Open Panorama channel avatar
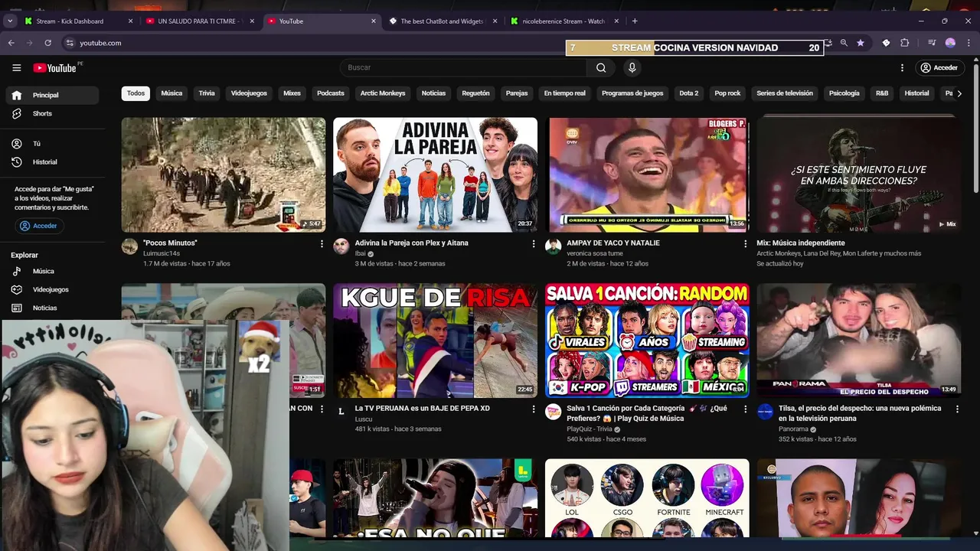 pos(765,412)
